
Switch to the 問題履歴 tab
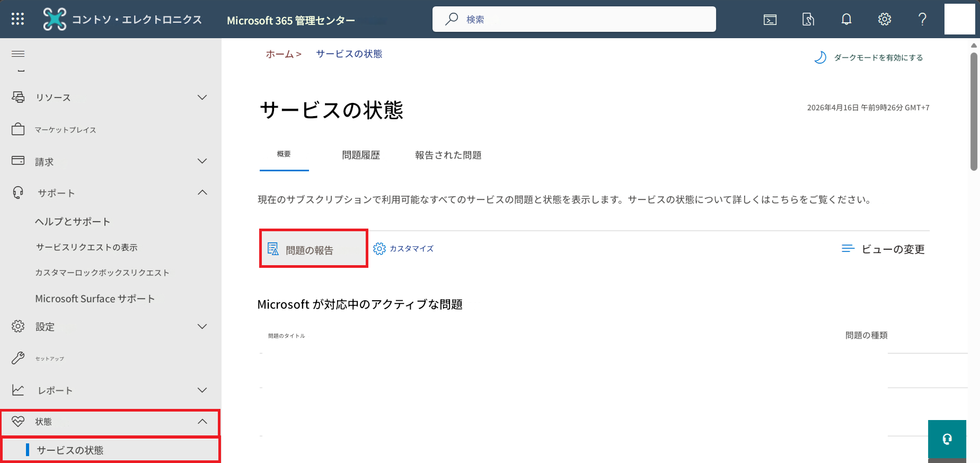click(361, 155)
